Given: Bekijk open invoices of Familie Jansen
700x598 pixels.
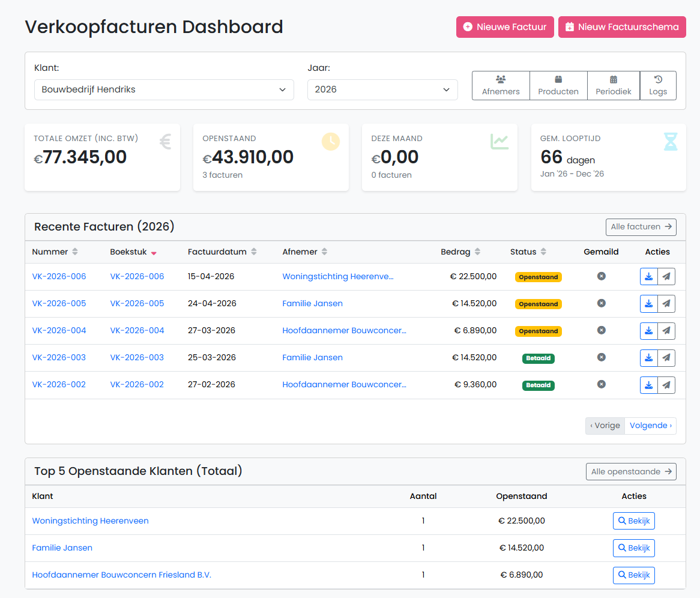Looking at the screenshot, I should click(x=634, y=548).
